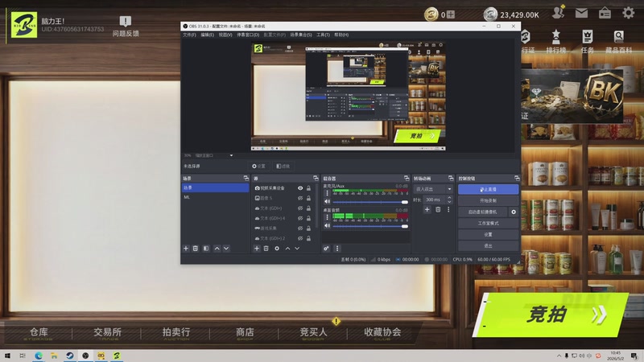Unlock the 文本 (GDI+) 4 source
This screenshot has width=644, height=362.
tap(308, 218)
